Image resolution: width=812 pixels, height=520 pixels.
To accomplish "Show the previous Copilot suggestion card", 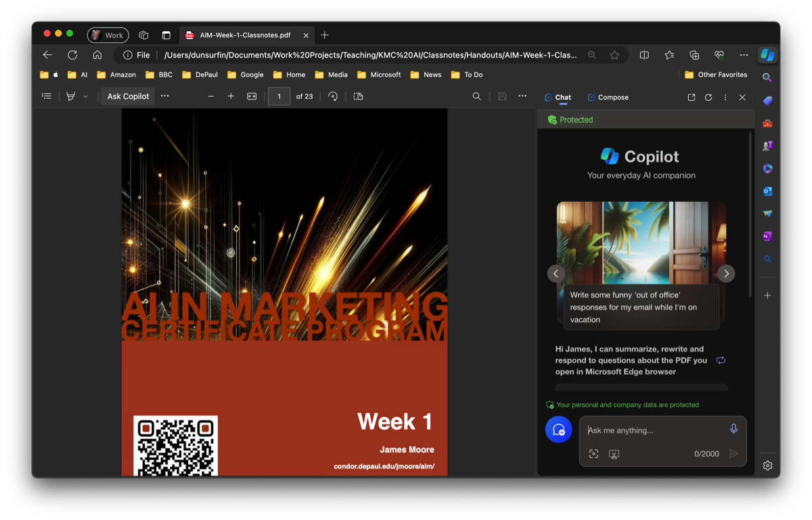I will click(x=556, y=274).
